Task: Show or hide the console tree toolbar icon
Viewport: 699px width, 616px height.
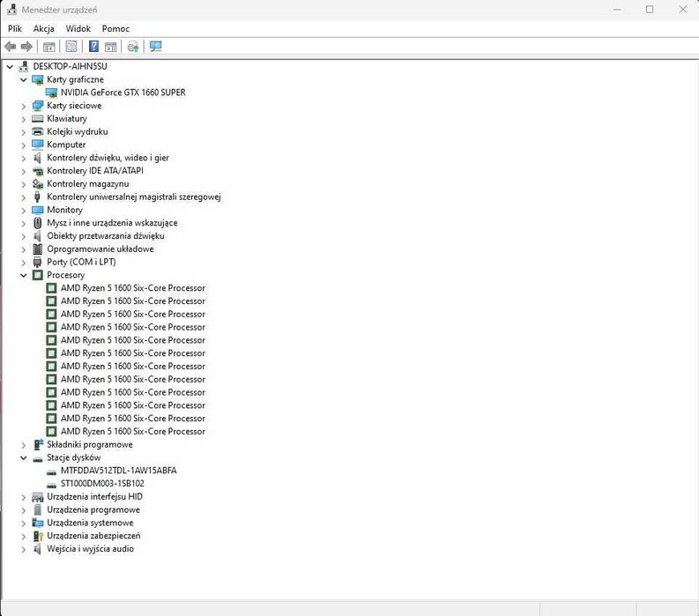Action: pyautogui.click(x=49, y=47)
